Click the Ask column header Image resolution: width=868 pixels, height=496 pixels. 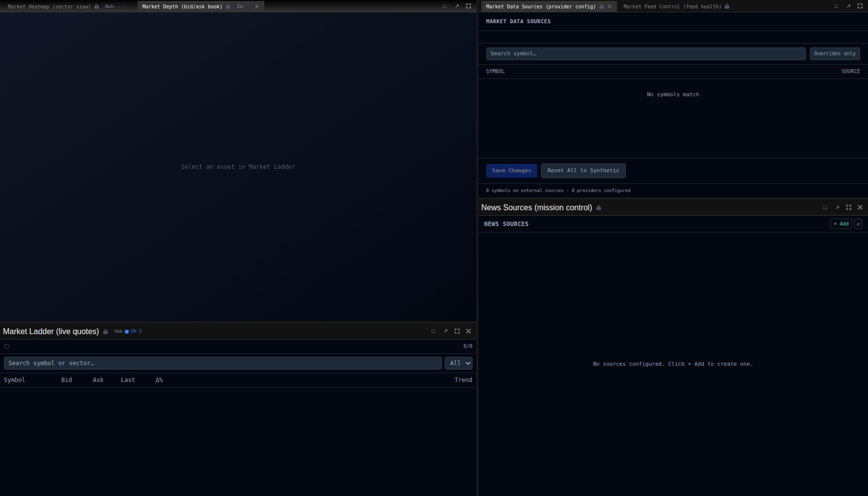click(98, 380)
